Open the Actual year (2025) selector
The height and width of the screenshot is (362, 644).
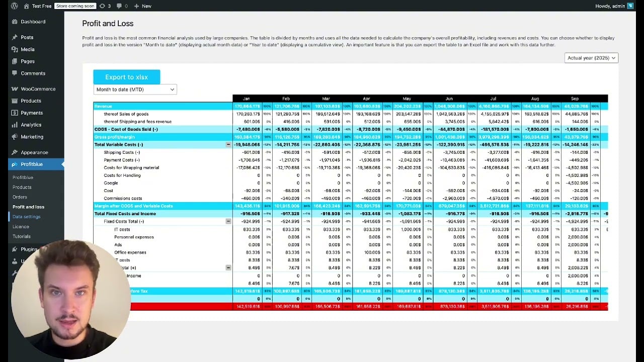coord(591,57)
